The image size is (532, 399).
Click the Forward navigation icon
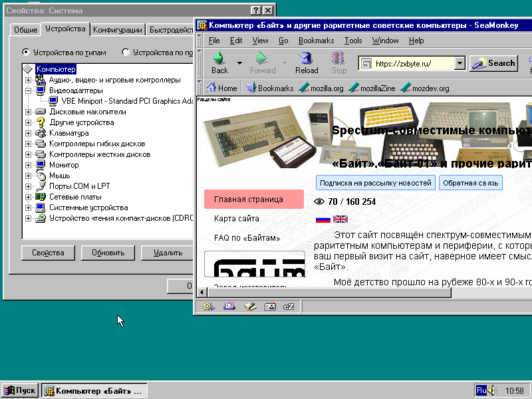(261, 58)
